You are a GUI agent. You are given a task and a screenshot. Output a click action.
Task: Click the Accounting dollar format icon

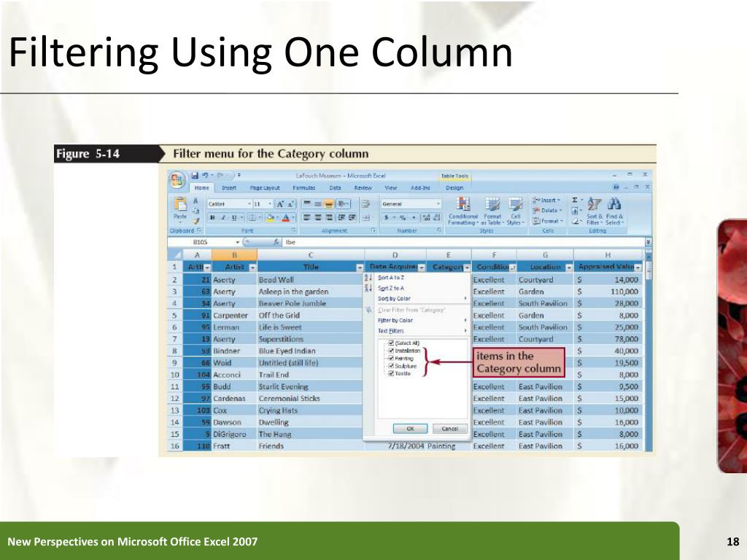pos(387,217)
